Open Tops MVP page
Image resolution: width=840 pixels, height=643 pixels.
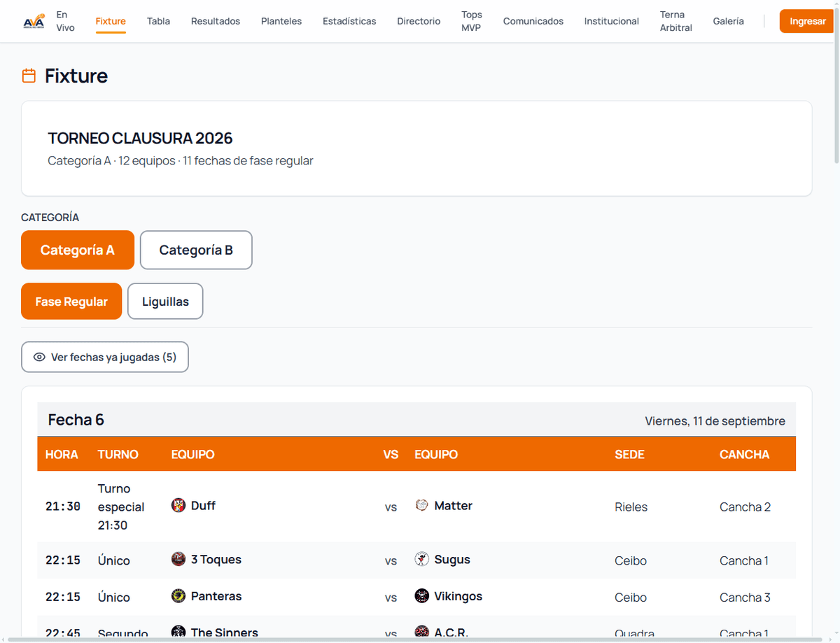coord(472,21)
